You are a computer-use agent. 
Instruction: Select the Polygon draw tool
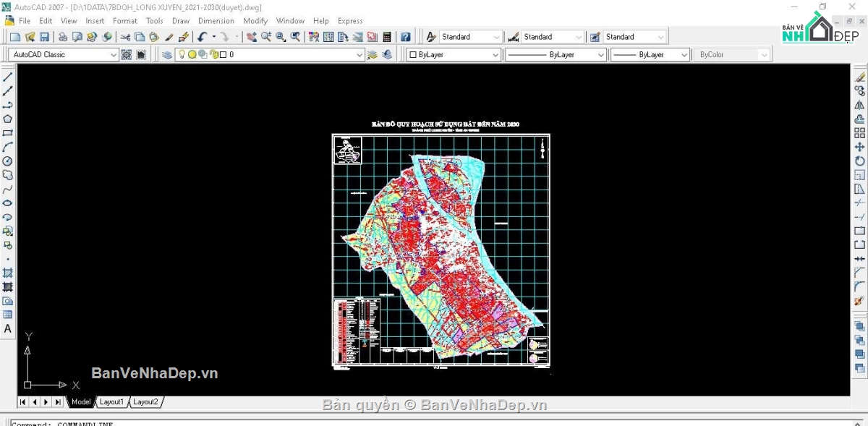pyautogui.click(x=8, y=119)
